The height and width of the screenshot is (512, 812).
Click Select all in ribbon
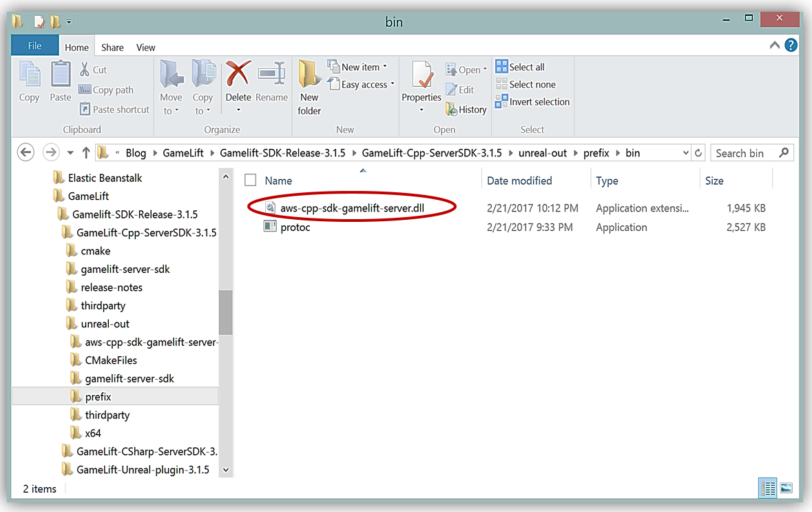(520, 67)
